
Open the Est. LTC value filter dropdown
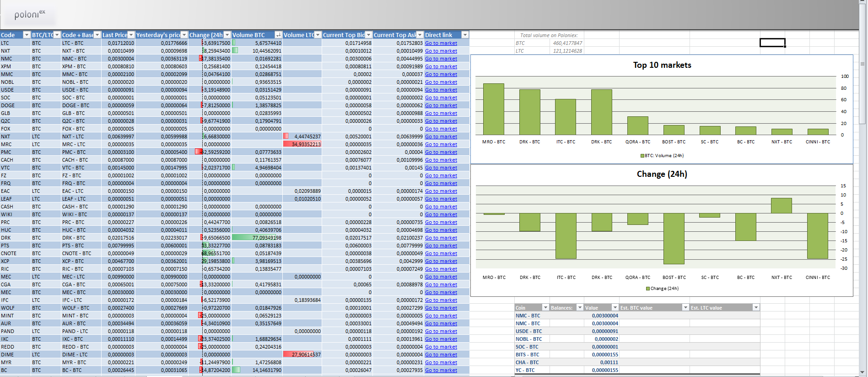756,307
